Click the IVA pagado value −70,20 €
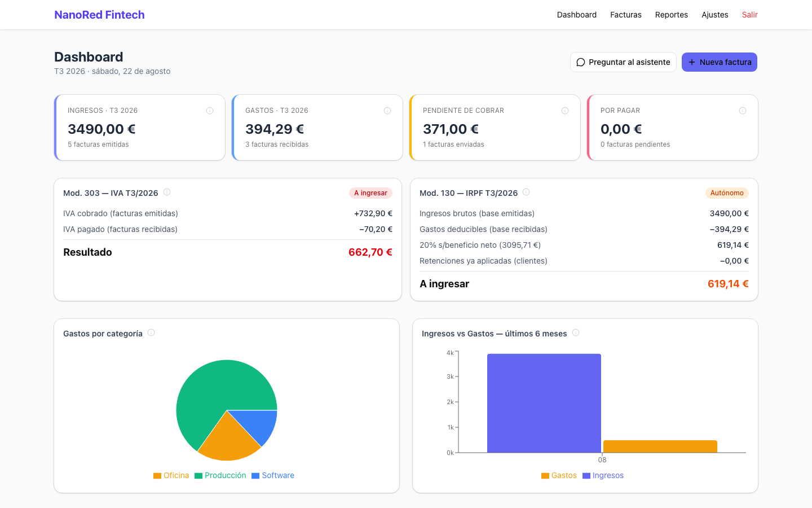This screenshot has height=508, width=812. [376, 229]
